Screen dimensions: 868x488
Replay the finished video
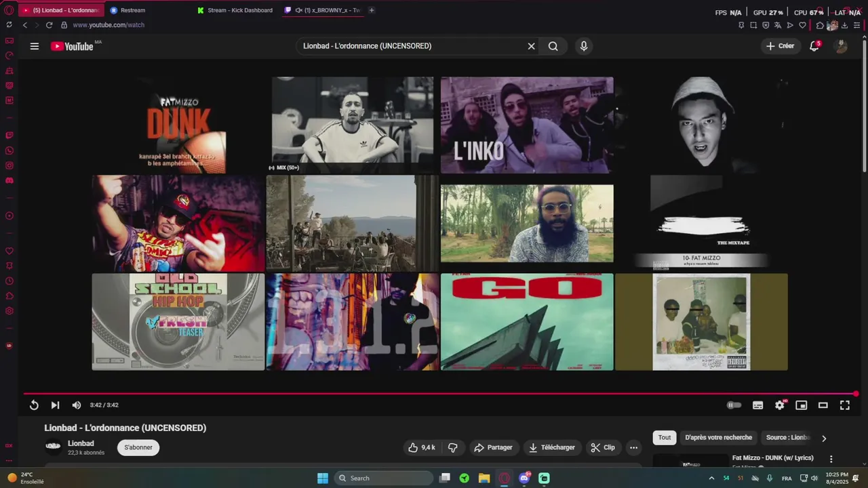(x=34, y=405)
